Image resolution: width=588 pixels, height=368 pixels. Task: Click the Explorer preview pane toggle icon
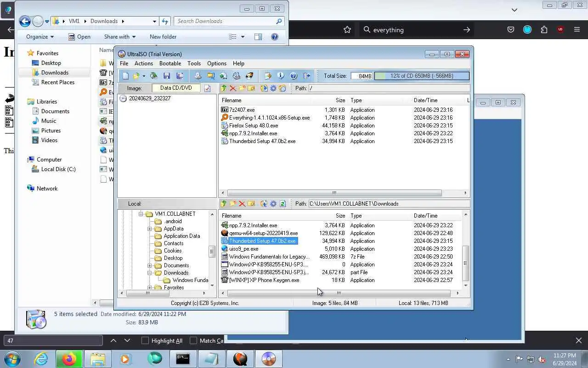pos(258,37)
